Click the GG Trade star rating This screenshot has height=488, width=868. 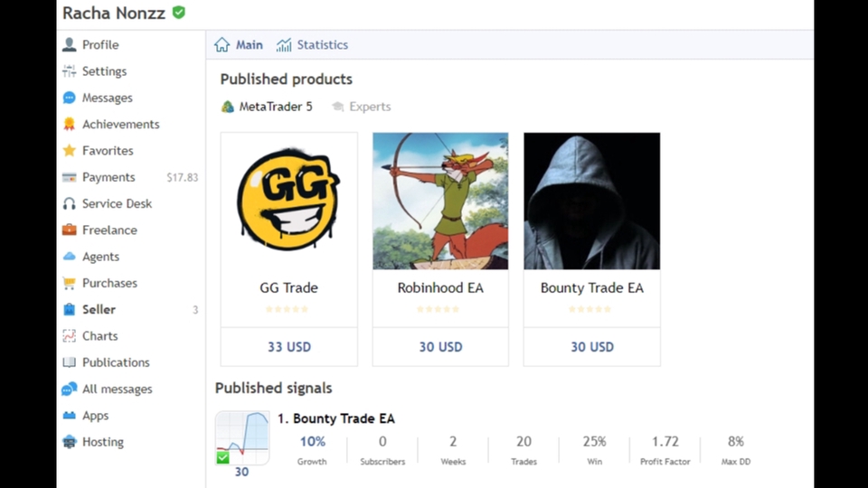coord(287,309)
